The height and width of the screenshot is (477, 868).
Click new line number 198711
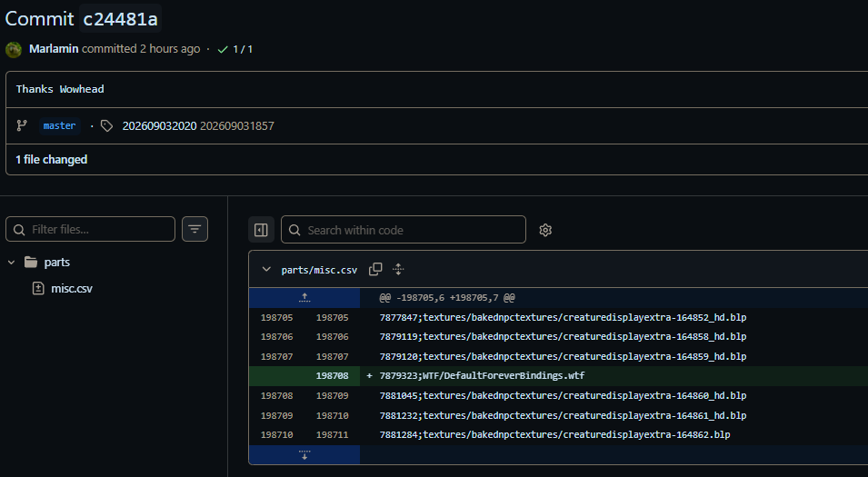(332, 435)
